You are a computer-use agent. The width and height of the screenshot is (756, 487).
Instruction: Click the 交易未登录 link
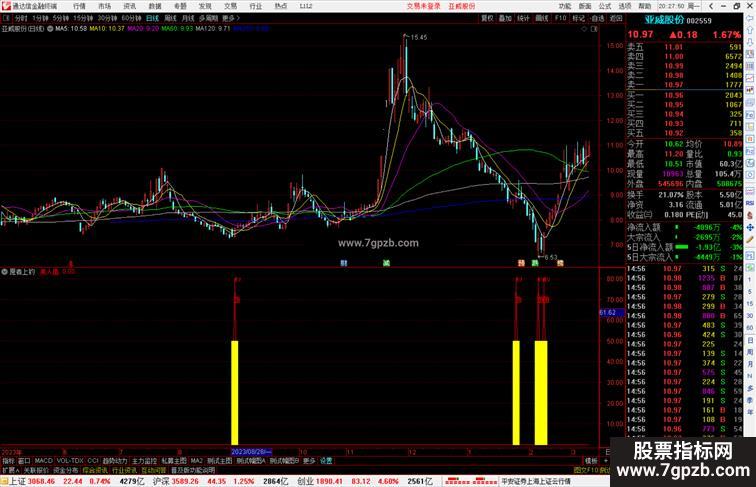pyautogui.click(x=424, y=6)
